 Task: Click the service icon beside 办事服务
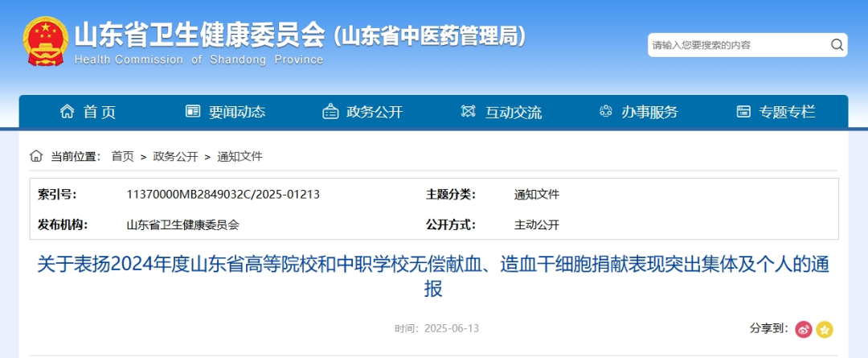(x=606, y=111)
